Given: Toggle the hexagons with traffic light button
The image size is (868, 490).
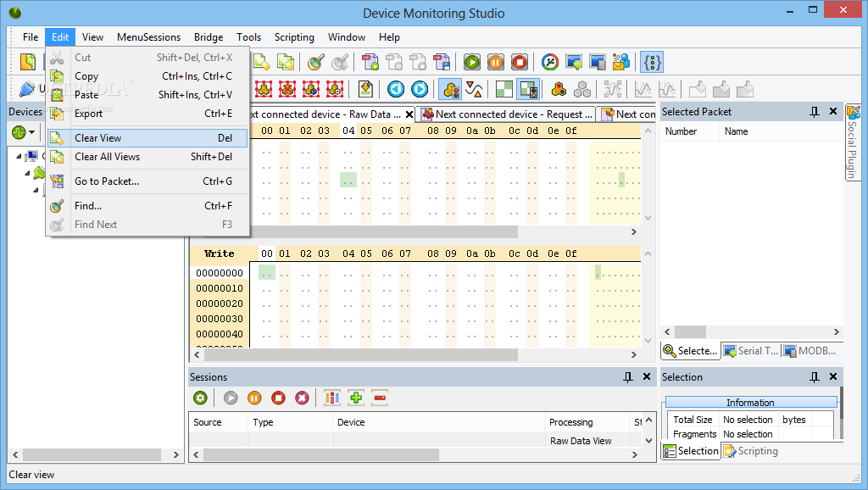Looking at the screenshot, I should [451, 88].
